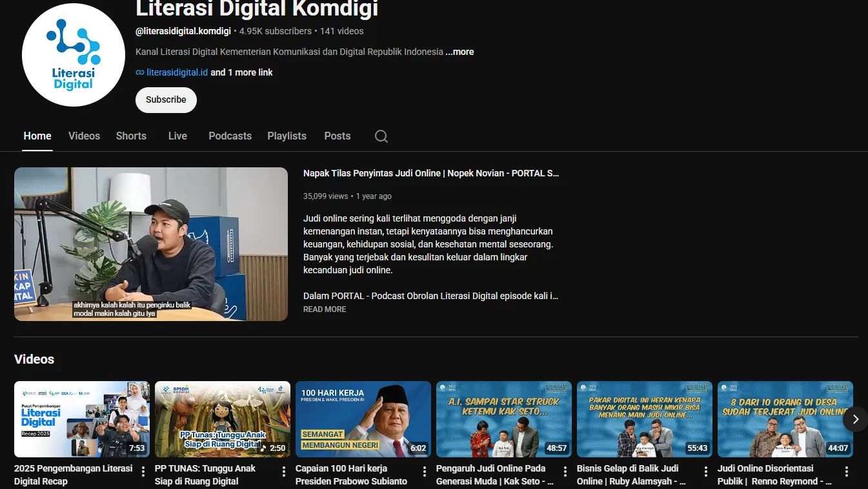
Task: Click title 'Judi Online Disorientasi Publik'
Action: click(x=774, y=475)
